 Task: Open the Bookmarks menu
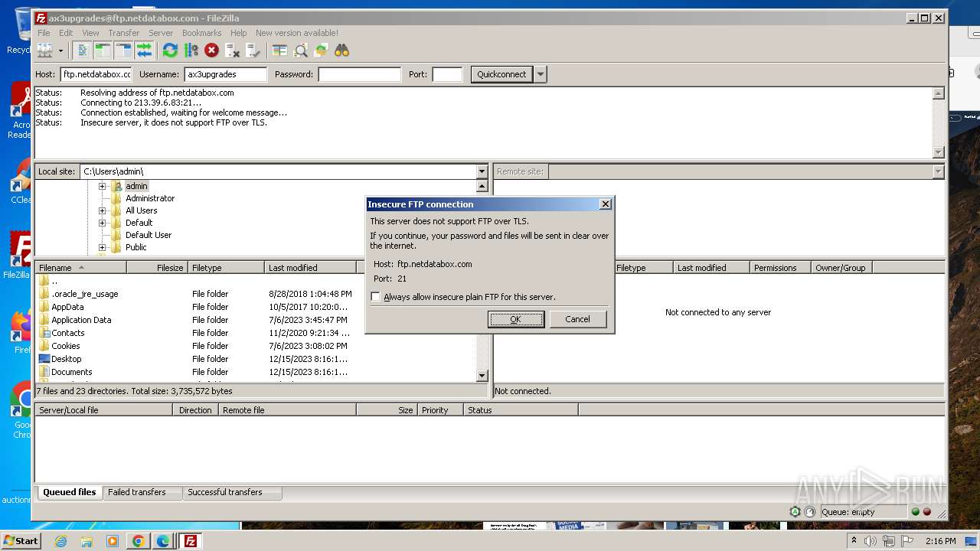(x=202, y=33)
